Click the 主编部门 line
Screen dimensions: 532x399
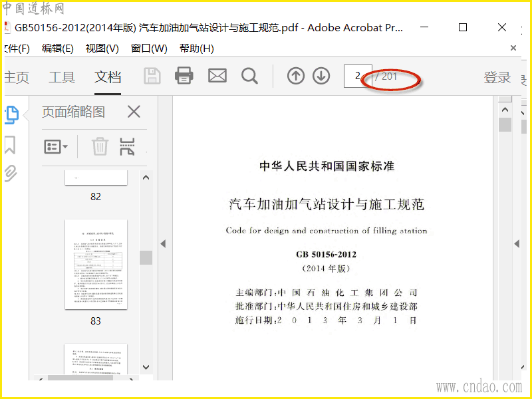(326, 293)
